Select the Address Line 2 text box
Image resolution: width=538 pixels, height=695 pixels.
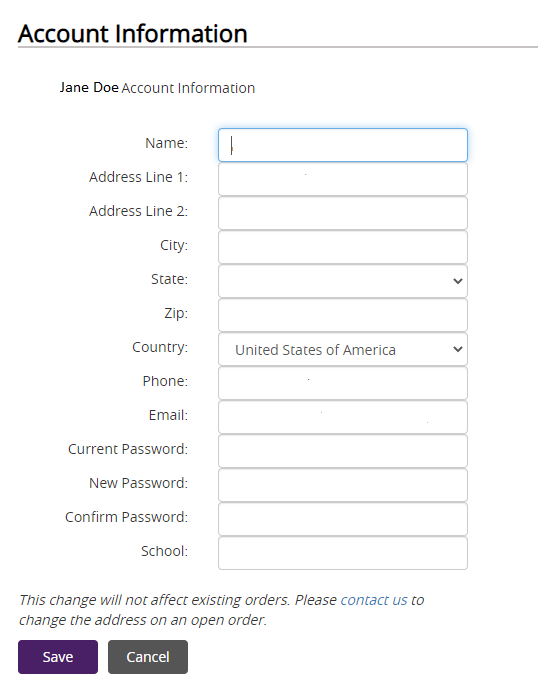(x=343, y=213)
